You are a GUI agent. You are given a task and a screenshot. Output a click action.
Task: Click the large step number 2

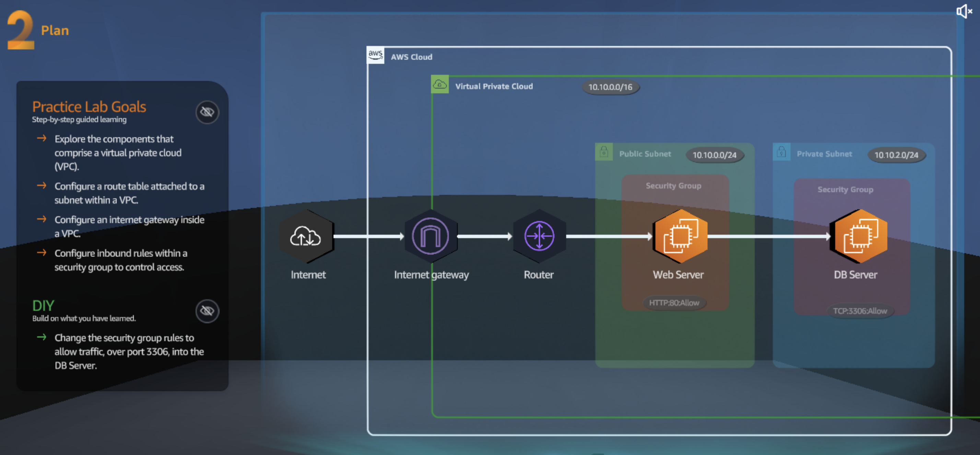pyautogui.click(x=21, y=30)
